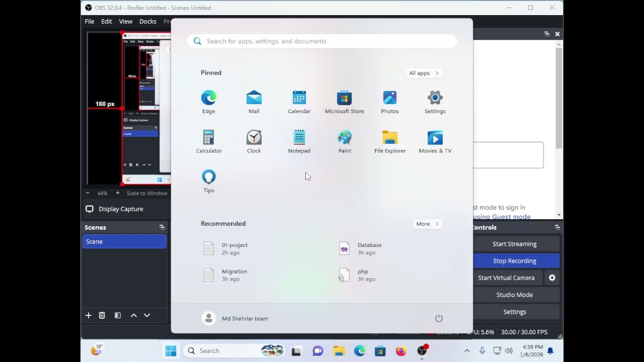Launch the Paint app

tap(345, 142)
